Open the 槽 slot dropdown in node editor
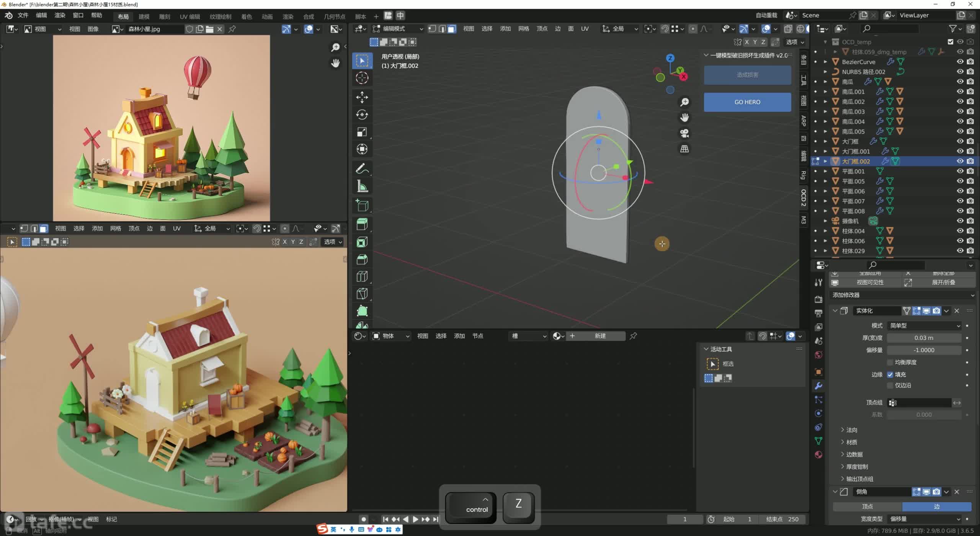Viewport: 980px width, 536px height. [529, 336]
